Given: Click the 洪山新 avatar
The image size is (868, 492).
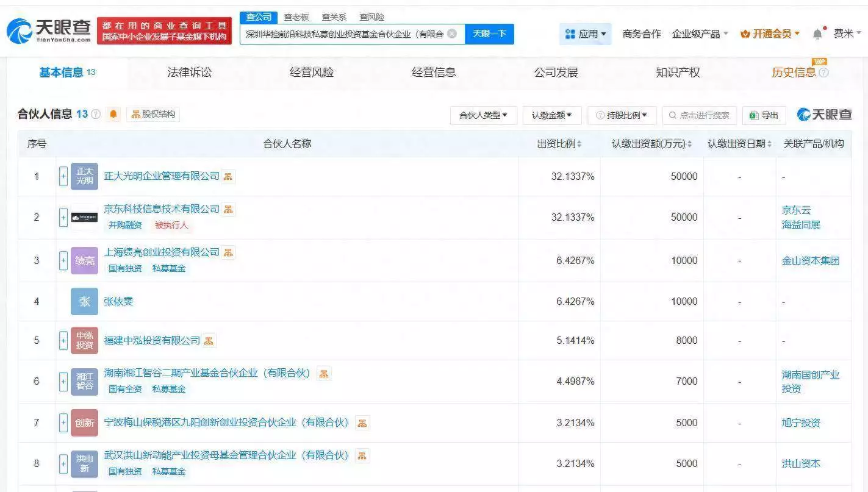Looking at the screenshot, I should coord(84,463).
